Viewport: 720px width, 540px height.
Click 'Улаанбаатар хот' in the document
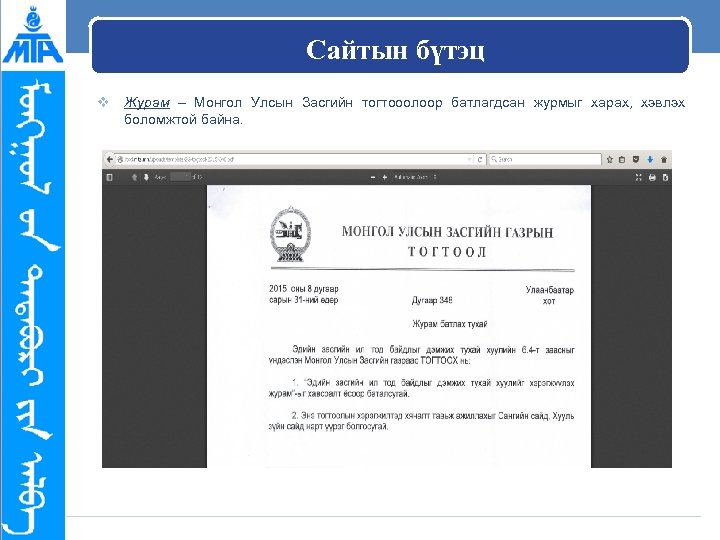550,295
